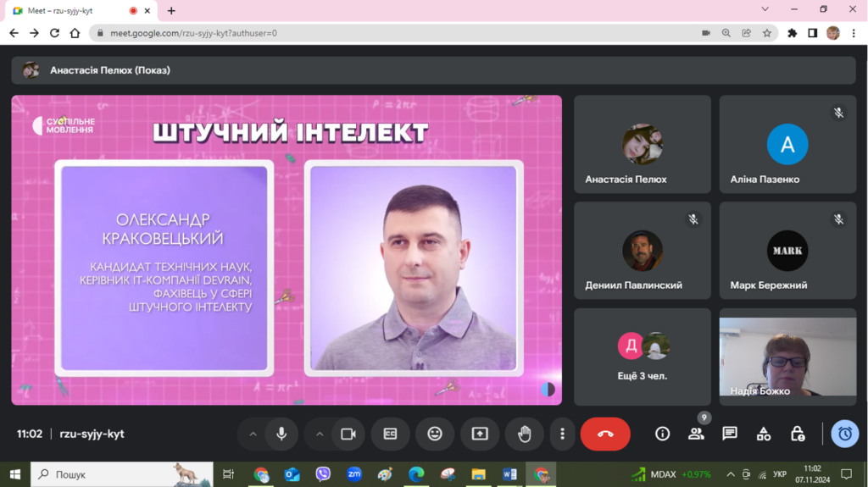
Task: Open the browser side panel
Action: pos(813,33)
